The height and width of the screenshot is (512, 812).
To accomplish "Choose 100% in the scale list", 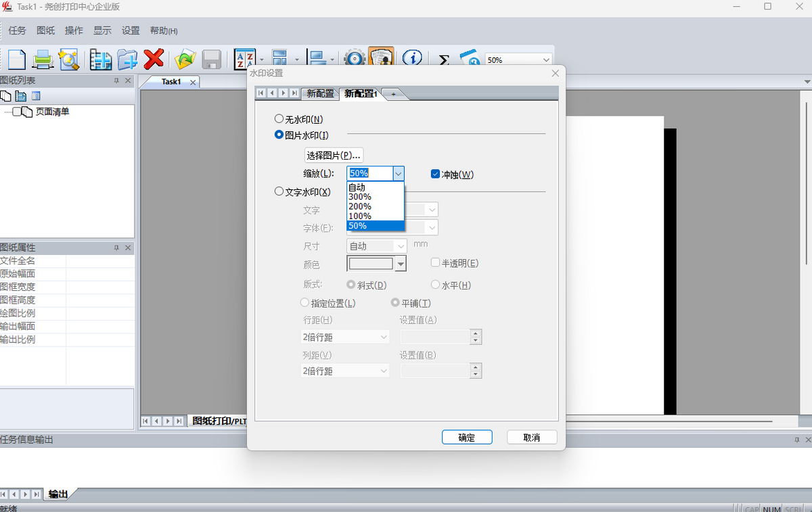I will point(376,216).
